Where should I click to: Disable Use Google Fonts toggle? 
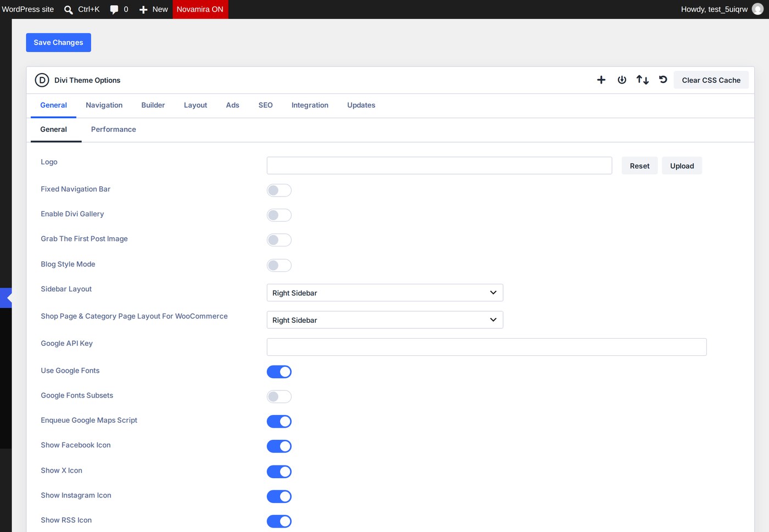pyautogui.click(x=279, y=372)
